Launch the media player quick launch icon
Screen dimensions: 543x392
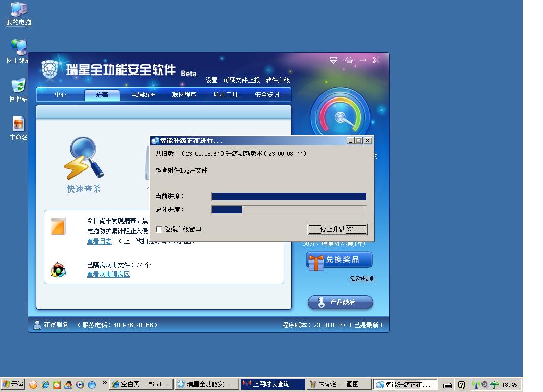tap(80, 385)
